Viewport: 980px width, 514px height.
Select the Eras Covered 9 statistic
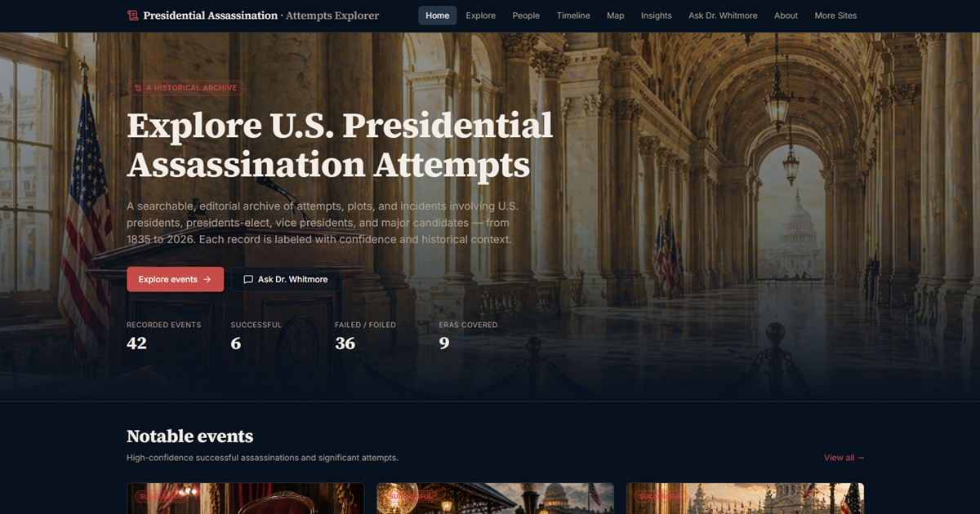468,336
